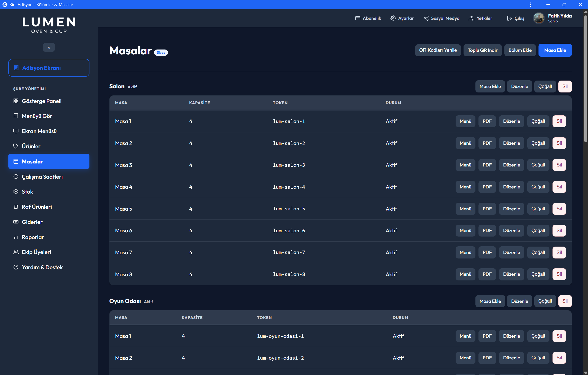
Task: Click the Ekran Menüsü monitor icon
Action: pos(16,131)
